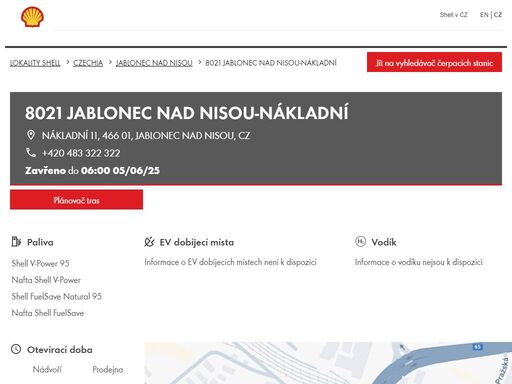
Task: Click the location pin icon by the address
Action: tap(31, 135)
